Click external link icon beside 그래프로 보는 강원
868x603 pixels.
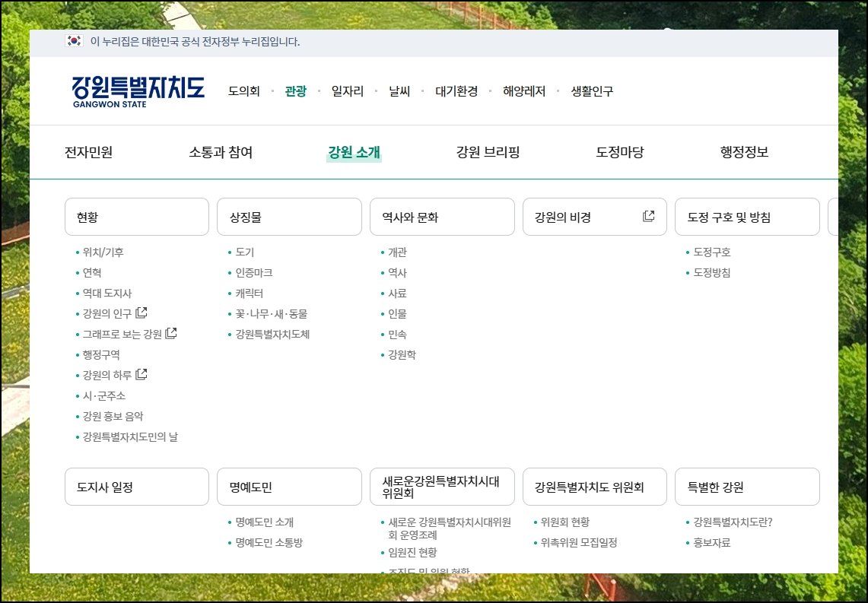coord(171,333)
